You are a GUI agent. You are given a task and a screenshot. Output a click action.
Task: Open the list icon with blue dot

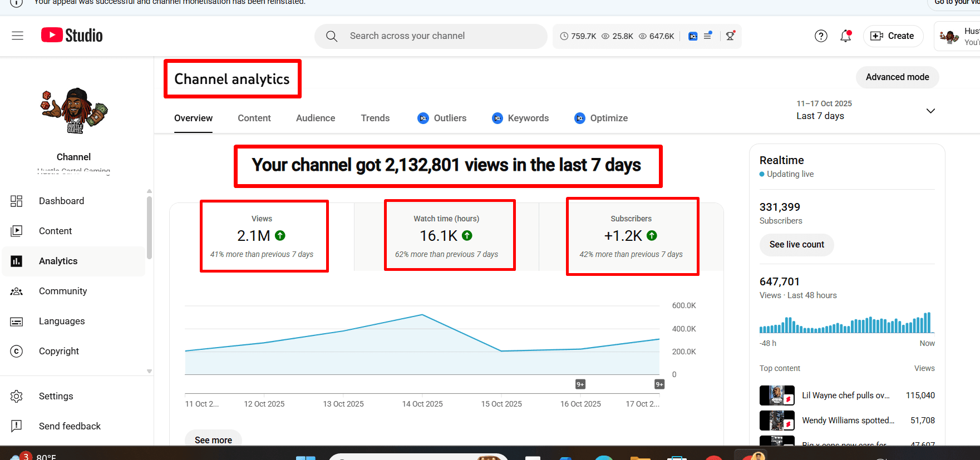click(x=708, y=36)
